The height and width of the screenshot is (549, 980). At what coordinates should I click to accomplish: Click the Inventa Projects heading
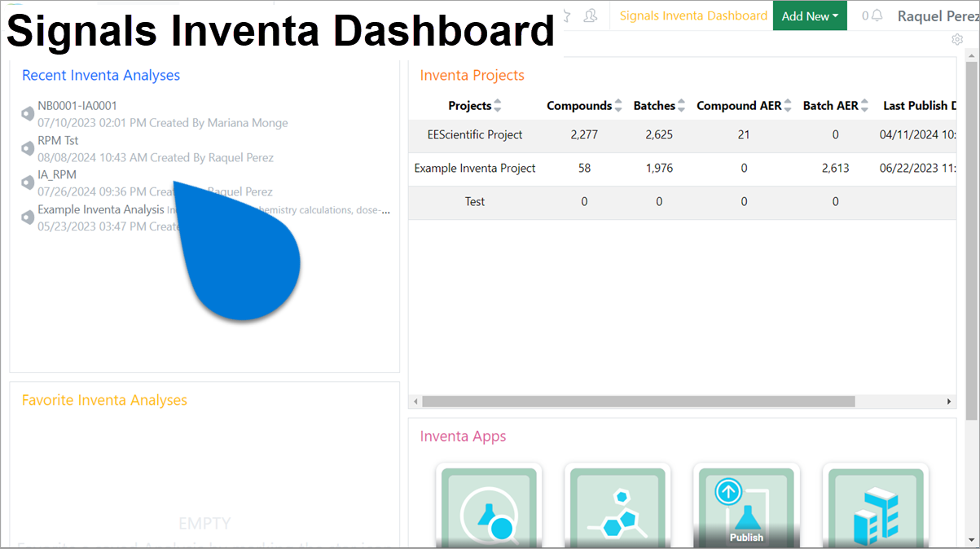point(472,75)
